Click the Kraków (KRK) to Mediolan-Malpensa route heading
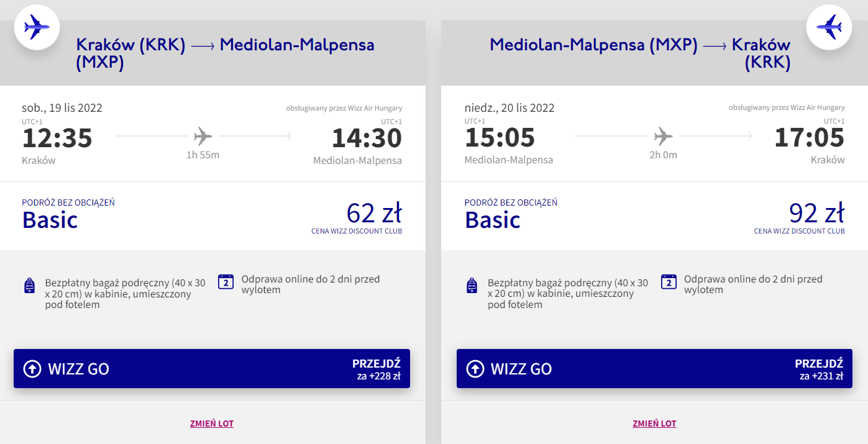868x444 pixels. [225, 53]
